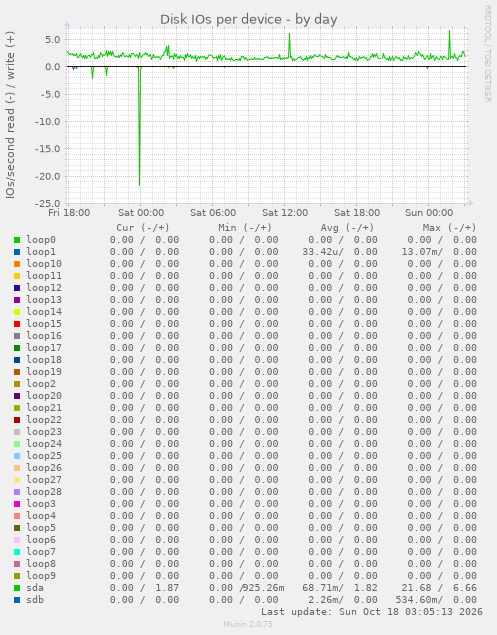Click the 'loop2' legend label
The image size is (497, 635).
pos(41,384)
